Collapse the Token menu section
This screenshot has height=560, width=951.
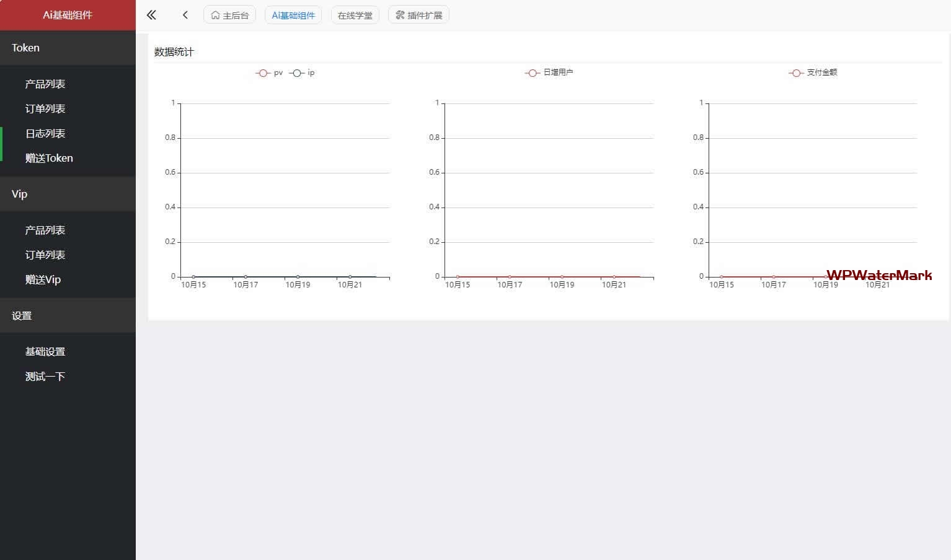(x=68, y=48)
